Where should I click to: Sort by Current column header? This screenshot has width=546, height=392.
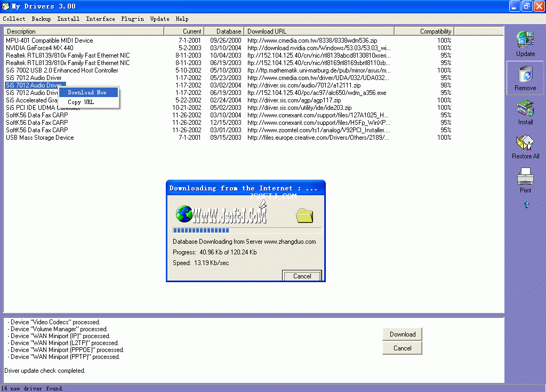point(184,31)
